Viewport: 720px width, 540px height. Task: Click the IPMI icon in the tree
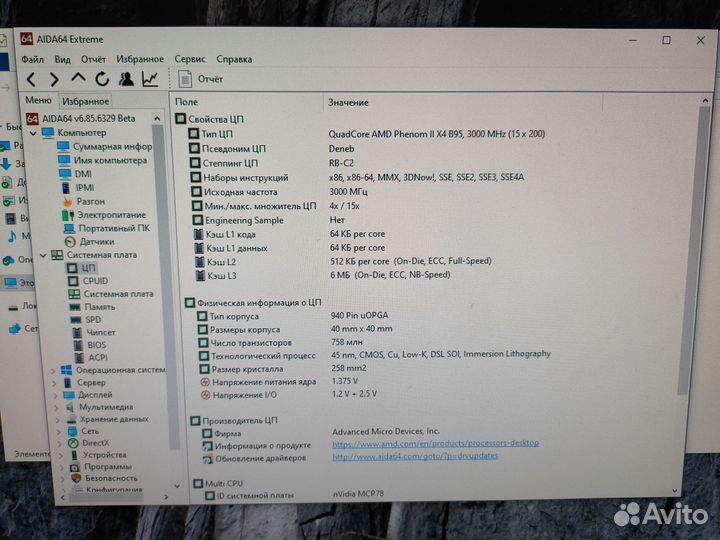click(67, 187)
